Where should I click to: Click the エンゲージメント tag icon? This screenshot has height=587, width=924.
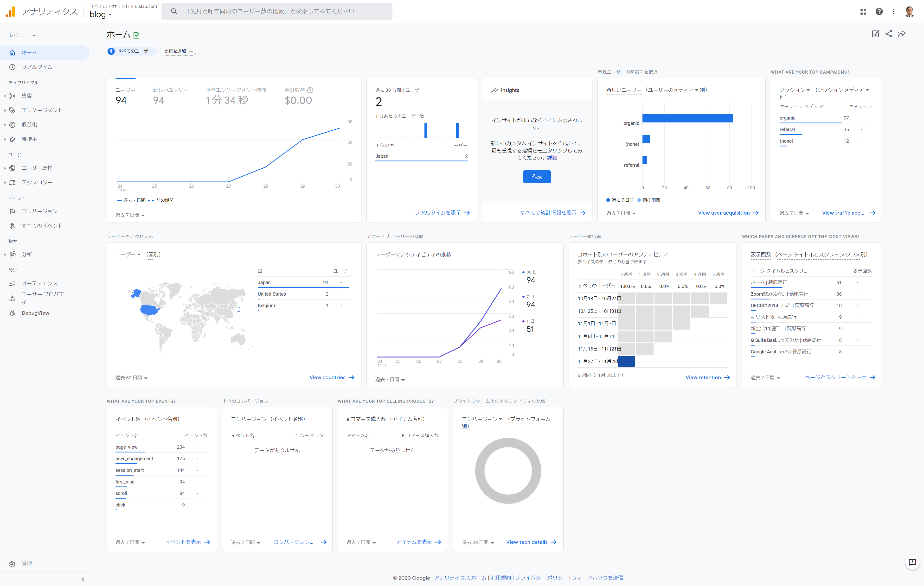point(12,110)
